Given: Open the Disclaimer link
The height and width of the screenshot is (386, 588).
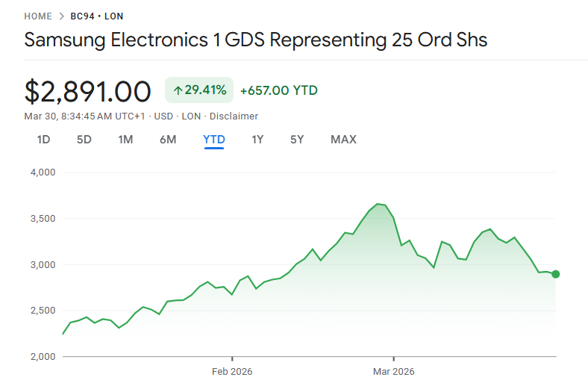Looking at the screenshot, I should [x=234, y=116].
